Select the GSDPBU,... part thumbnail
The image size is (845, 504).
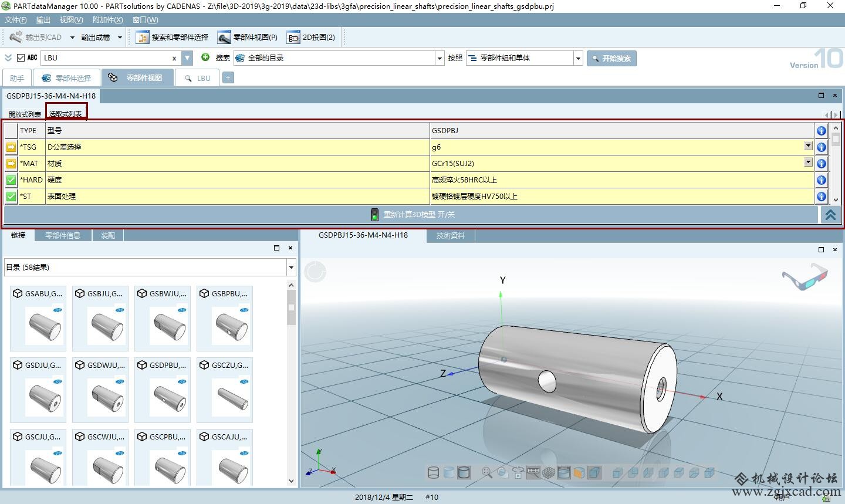coord(163,390)
